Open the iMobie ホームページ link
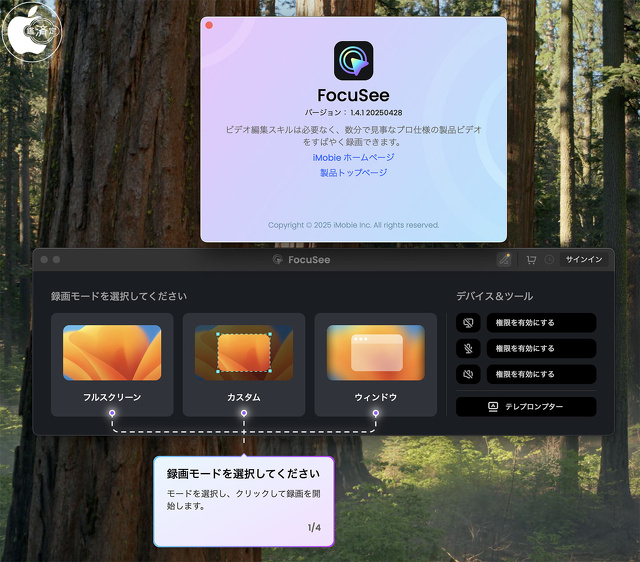The image size is (640, 562). click(x=353, y=158)
